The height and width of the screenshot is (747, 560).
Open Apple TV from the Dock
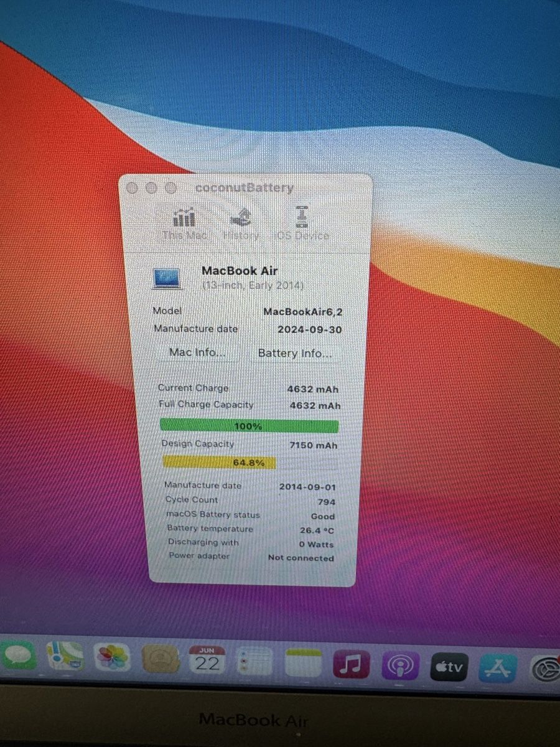[x=449, y=667]
